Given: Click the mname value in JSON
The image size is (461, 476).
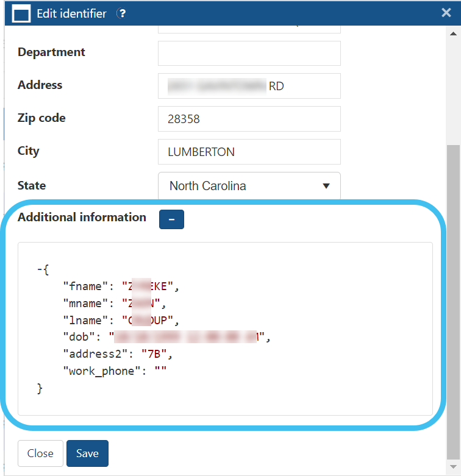Looking at the screenshot, I should click(142, 303).
